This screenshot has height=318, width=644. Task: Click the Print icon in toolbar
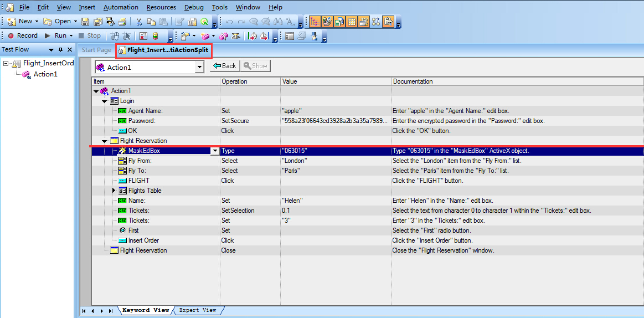[x=122, y=22]
